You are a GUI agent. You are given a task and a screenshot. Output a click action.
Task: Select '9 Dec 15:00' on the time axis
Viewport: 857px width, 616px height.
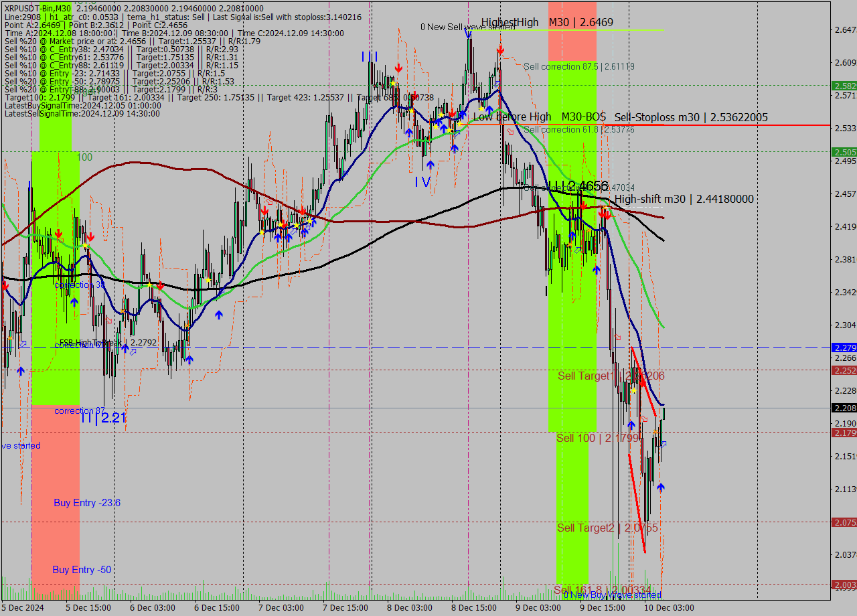[x=603, y=607]
